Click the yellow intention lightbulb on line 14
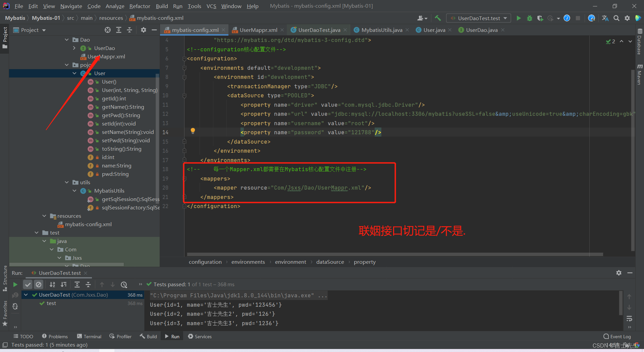The height and width of the screenshot is (352, 644). (193, 131)
